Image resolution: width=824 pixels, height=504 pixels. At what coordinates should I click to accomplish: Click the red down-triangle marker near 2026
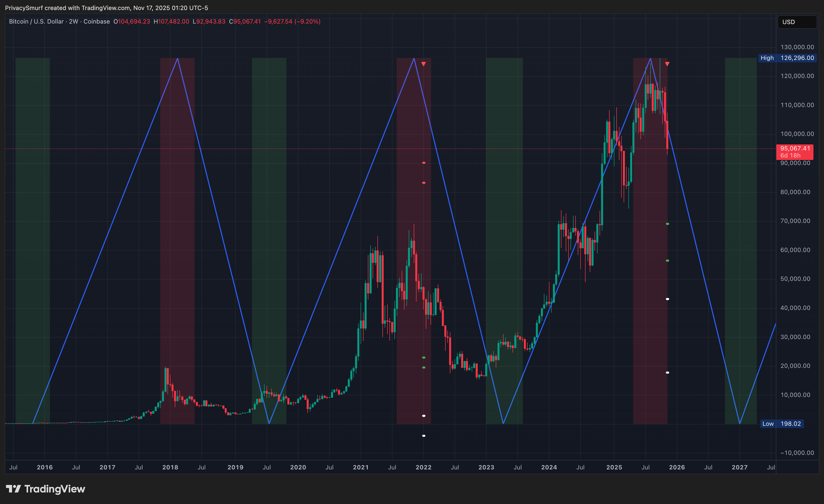click(x=667, y=64)
